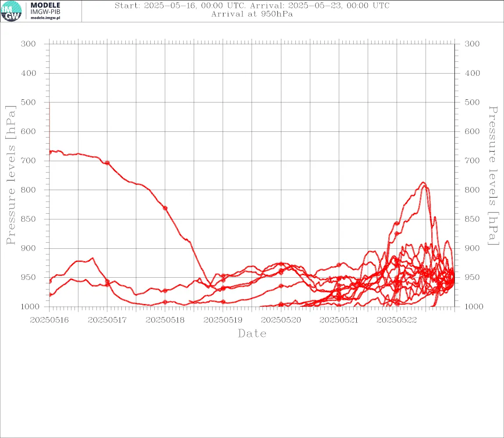Click the date label 20250516

click(x=49, y=320)
